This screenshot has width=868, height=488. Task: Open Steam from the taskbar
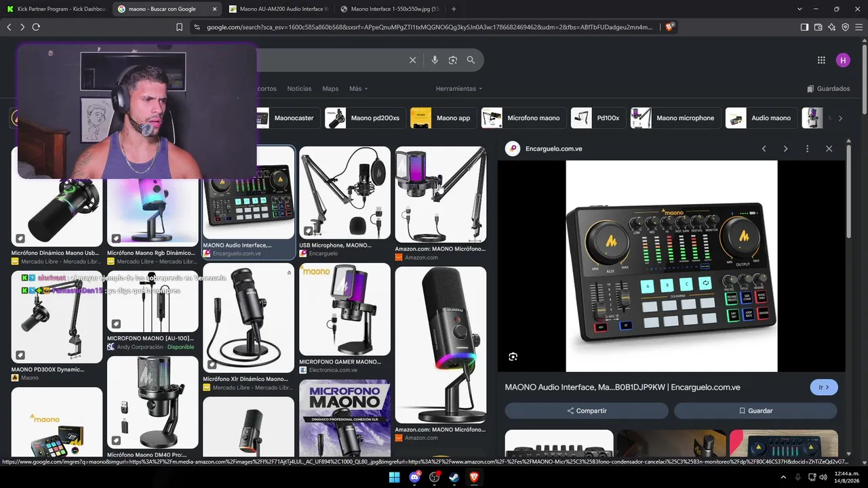pos(454,477)
